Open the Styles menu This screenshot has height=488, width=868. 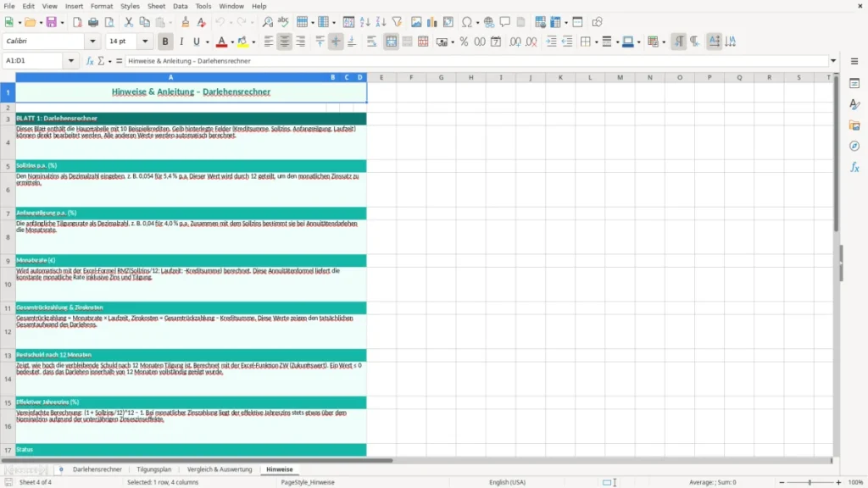[130, 6]
